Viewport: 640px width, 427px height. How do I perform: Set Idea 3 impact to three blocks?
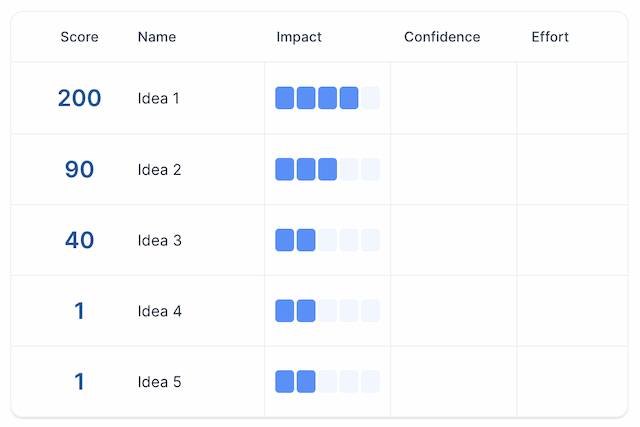[x=327, y=240]
